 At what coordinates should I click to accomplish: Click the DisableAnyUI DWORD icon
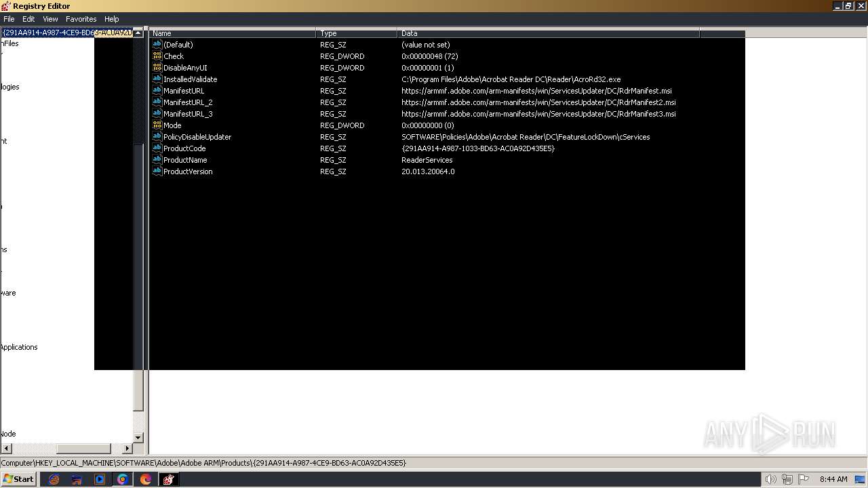pos(157,68)
